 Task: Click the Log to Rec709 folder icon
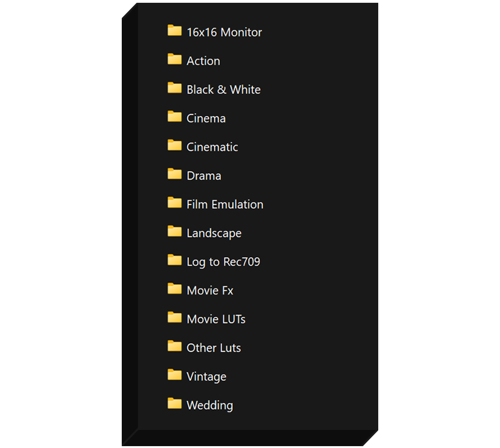coord(175,260)
